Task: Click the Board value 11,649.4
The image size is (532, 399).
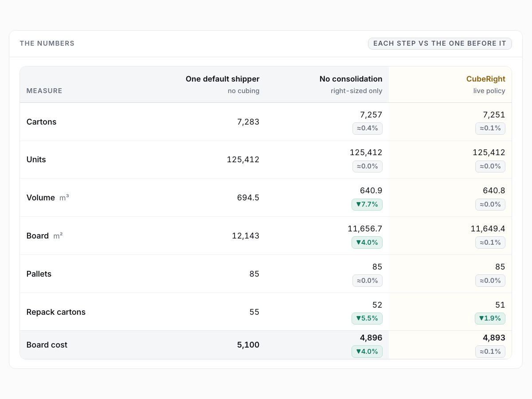Action: pyautogui.click(x=488, y=229)
